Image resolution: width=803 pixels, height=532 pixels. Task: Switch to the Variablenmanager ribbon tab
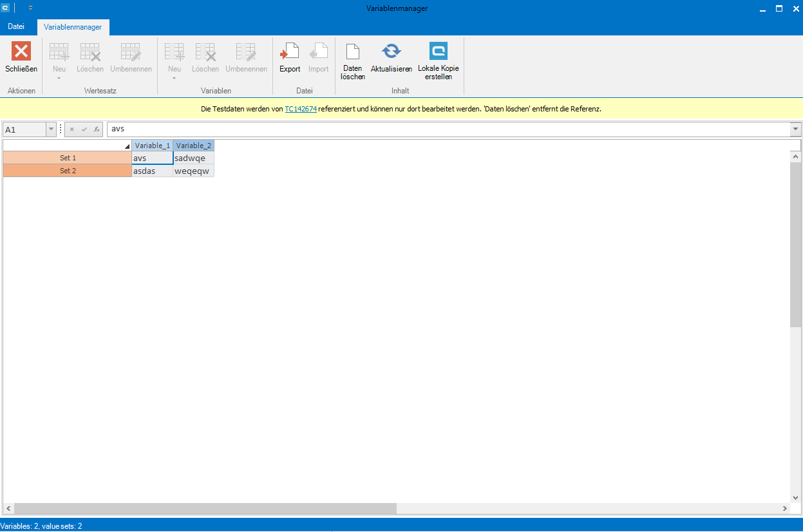pyautogui.click(x=73, y=27)
